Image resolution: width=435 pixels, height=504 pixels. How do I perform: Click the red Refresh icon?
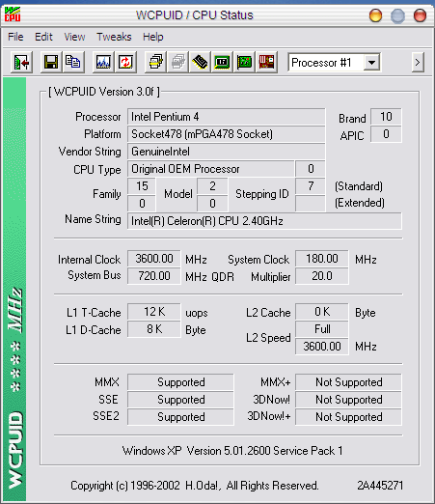coord(125,62)
